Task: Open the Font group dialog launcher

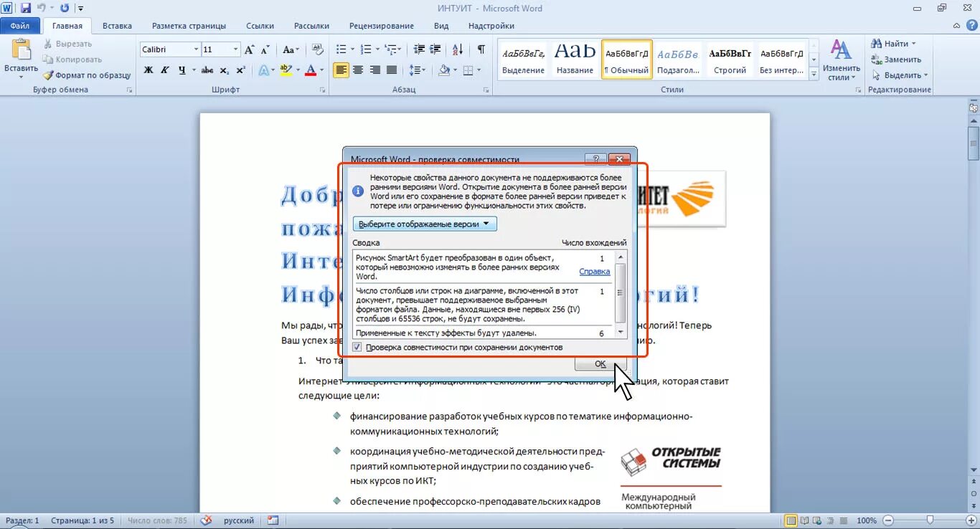Action: pos(322,90)
